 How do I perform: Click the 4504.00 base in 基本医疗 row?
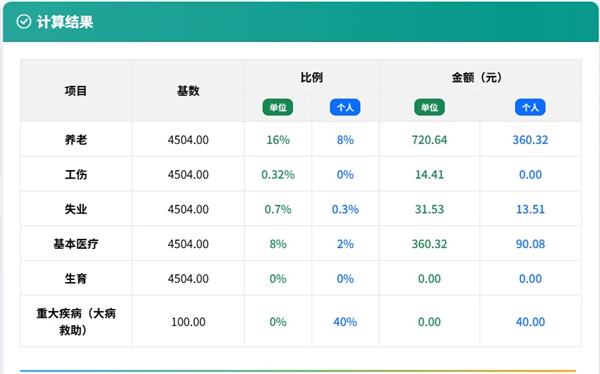tap(188, 244)
